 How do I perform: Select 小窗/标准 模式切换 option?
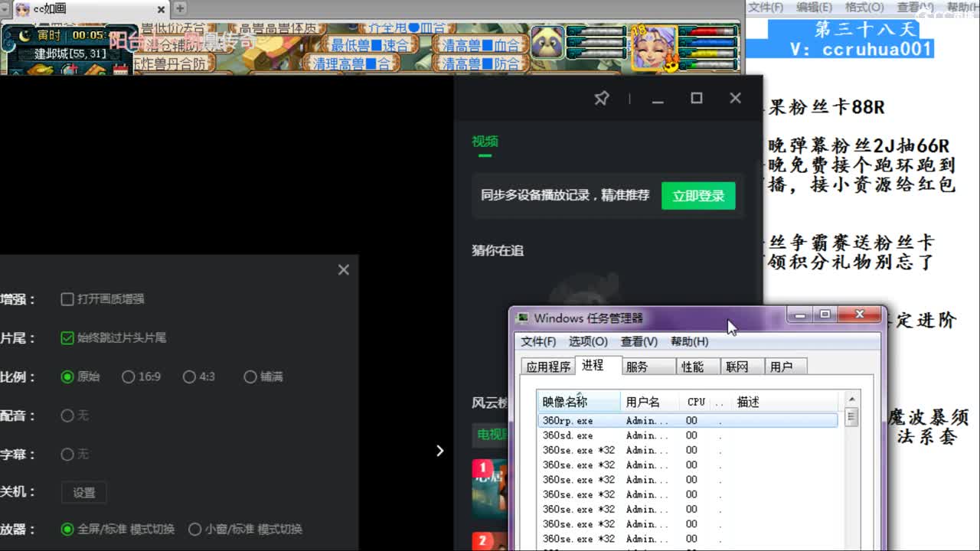tap(194, 529)
